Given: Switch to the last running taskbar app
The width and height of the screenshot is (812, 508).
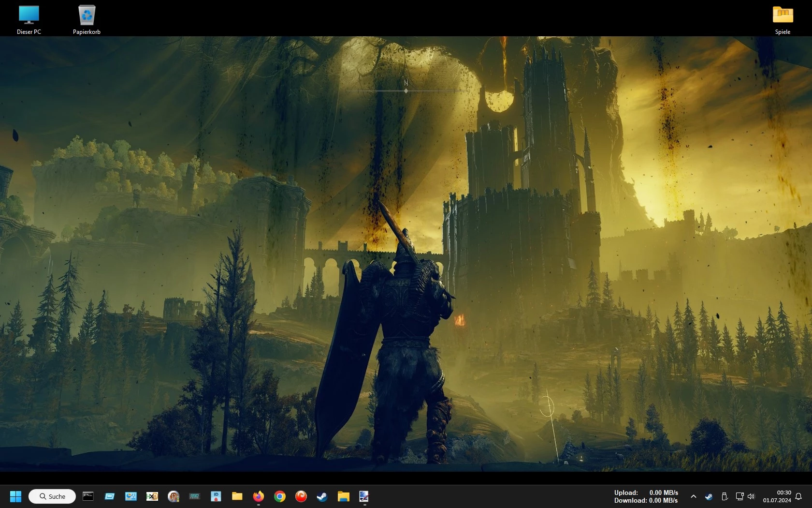Looking at the screenshot, I should (364, 496).
